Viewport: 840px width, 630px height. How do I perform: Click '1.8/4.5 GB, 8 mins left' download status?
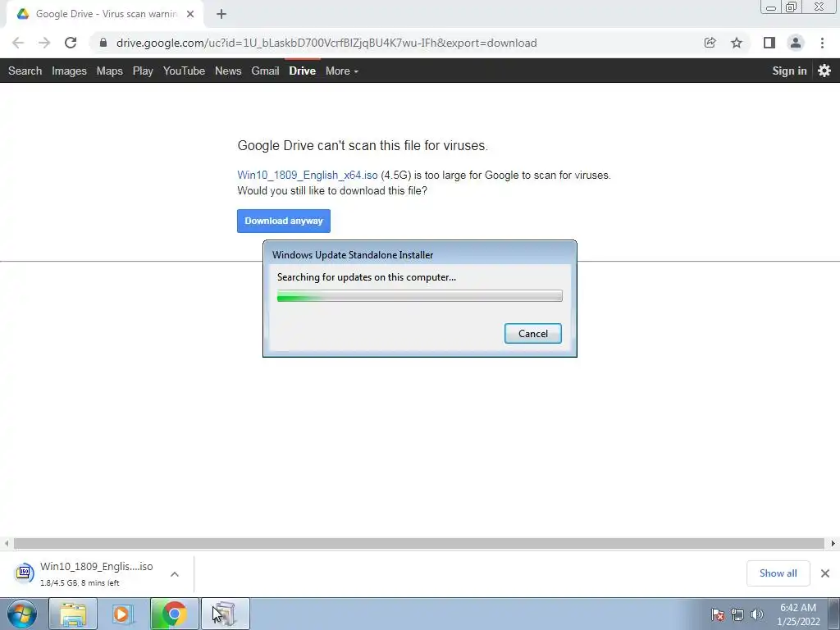[x=80, y=583]
